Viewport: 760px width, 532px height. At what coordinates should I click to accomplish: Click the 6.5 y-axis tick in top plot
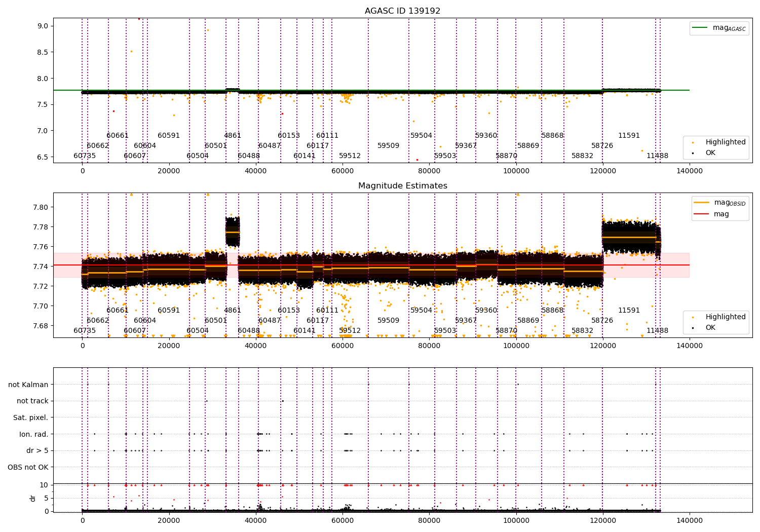pos(43,157)
